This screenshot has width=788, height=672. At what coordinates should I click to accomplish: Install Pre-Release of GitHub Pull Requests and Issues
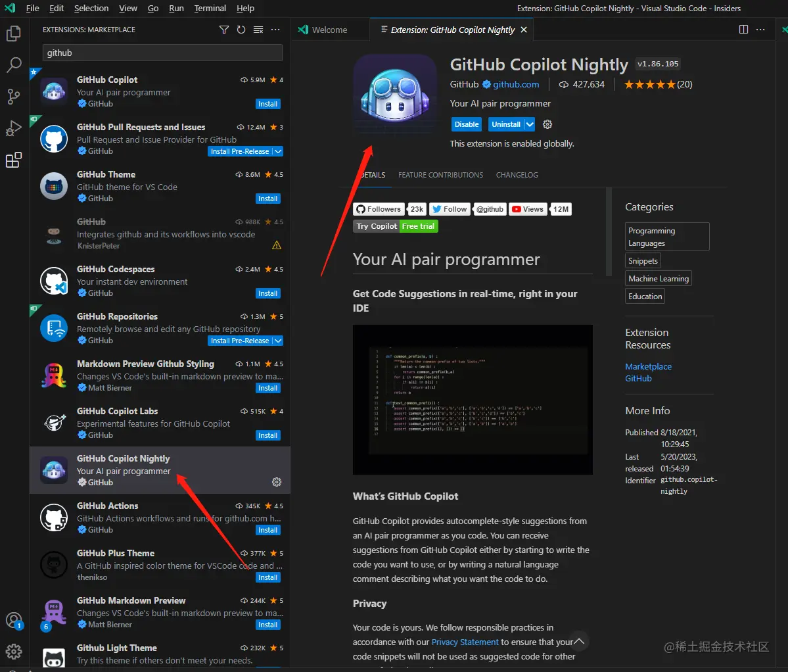coord(240,151)
